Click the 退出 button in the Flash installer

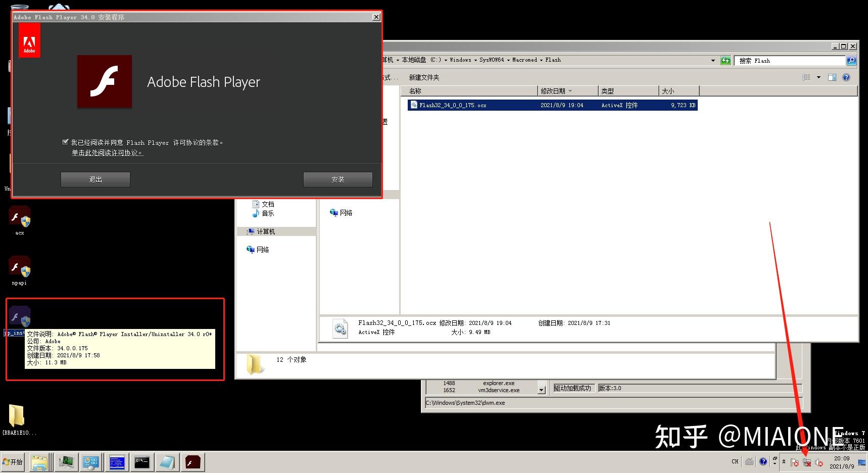[x=95, y=179]
